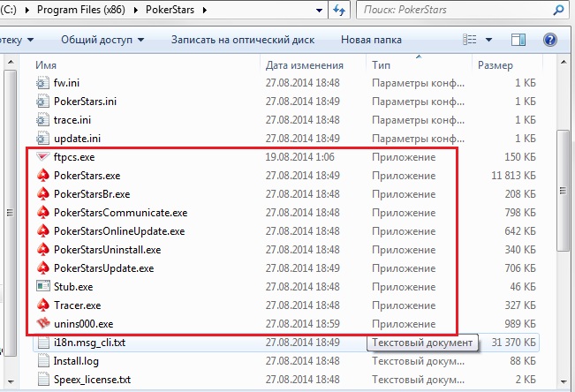This screenshot has height=392, width=575.
Task: Click the Tracer.exe spade icon
Action: click(x=43, y=305)
